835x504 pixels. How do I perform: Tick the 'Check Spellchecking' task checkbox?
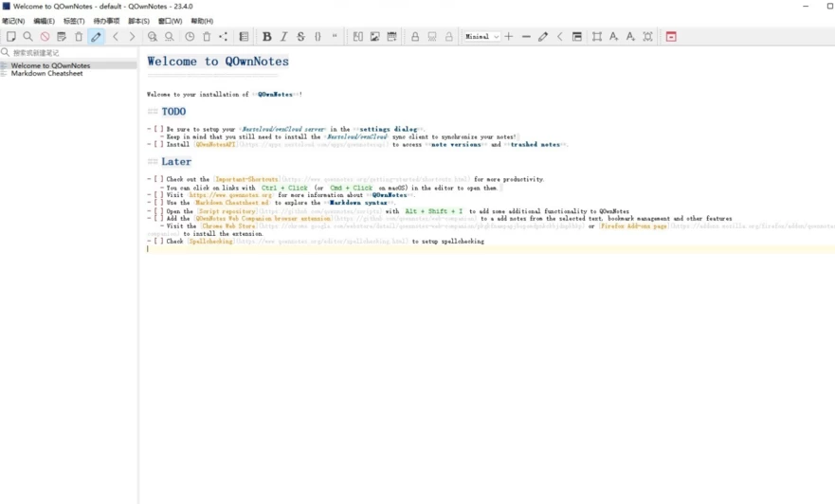(x=157, y=242)
